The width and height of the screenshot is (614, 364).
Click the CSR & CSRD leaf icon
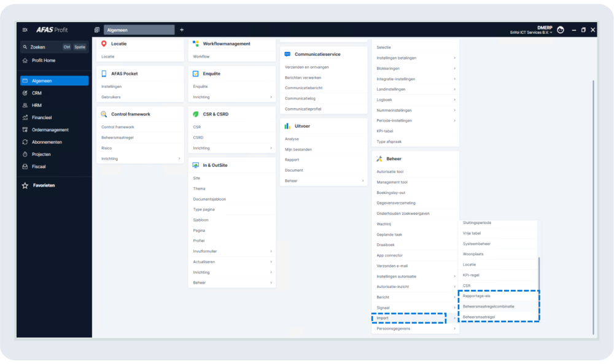pos(196,114)
